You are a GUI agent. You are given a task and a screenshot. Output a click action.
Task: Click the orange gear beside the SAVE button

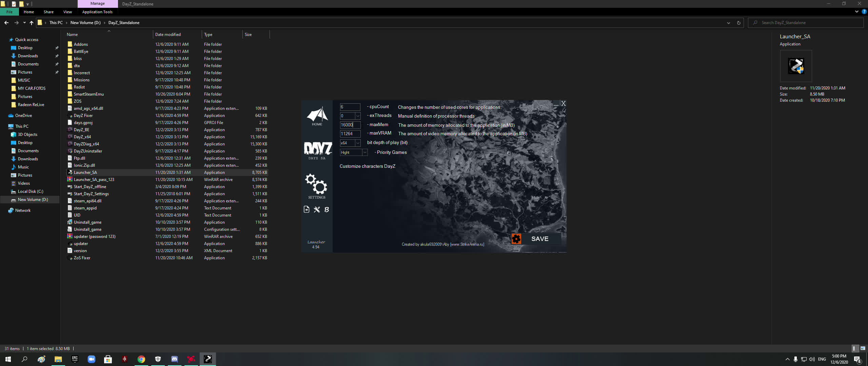point(516,239)
